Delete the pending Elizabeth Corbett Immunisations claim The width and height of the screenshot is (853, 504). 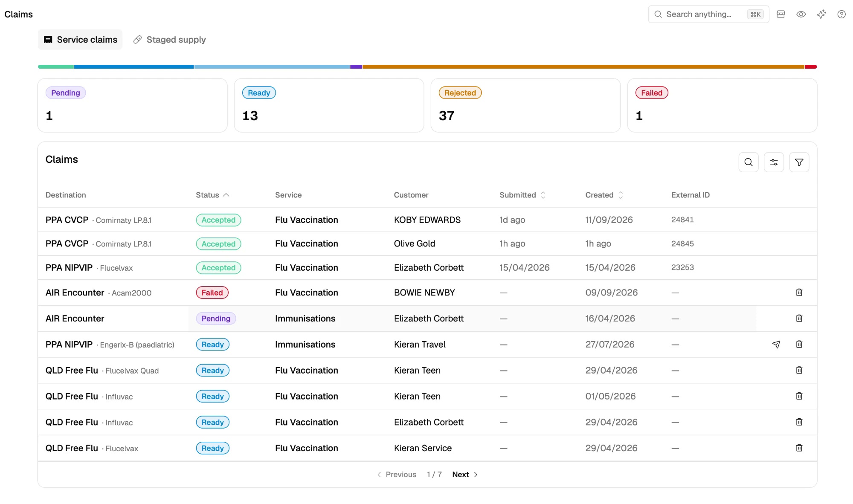click(799, 318)
